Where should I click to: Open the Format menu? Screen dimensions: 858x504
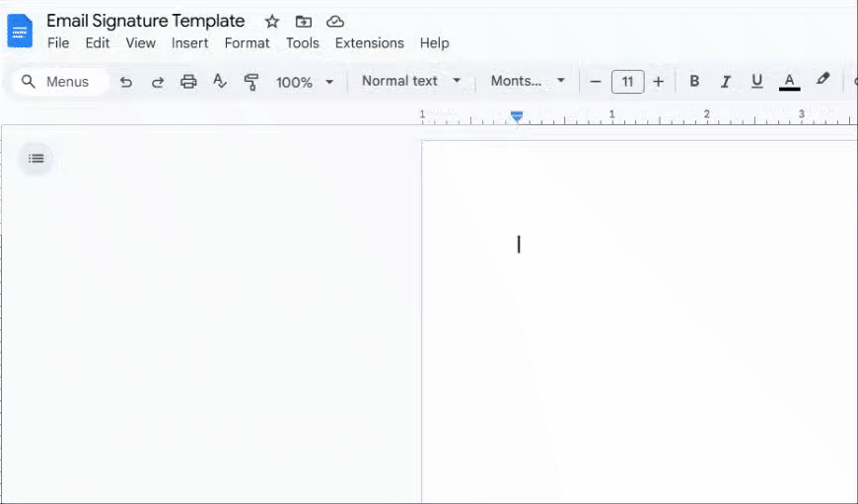pos(247,43)
